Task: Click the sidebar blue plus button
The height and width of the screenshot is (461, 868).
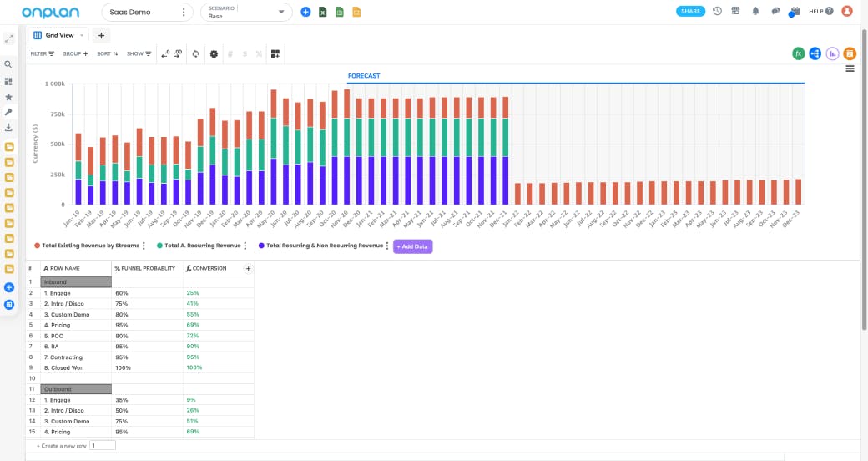Action: (x=9, y=287)
